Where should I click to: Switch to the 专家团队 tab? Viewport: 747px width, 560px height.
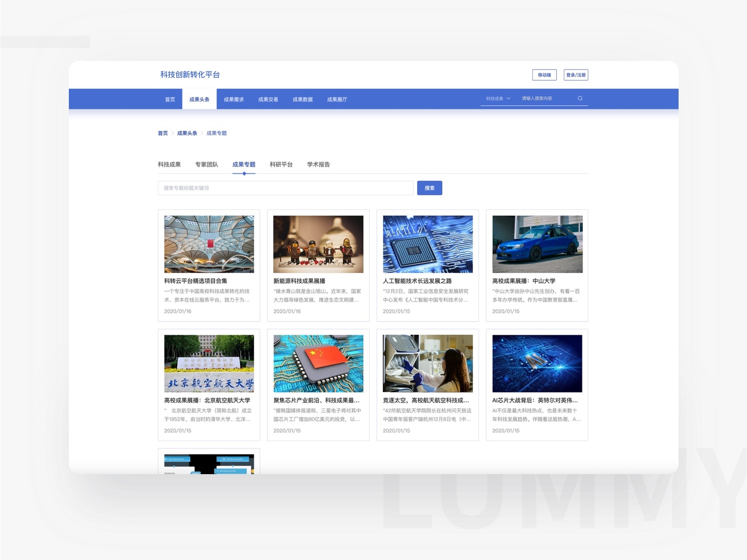(207, 165)
